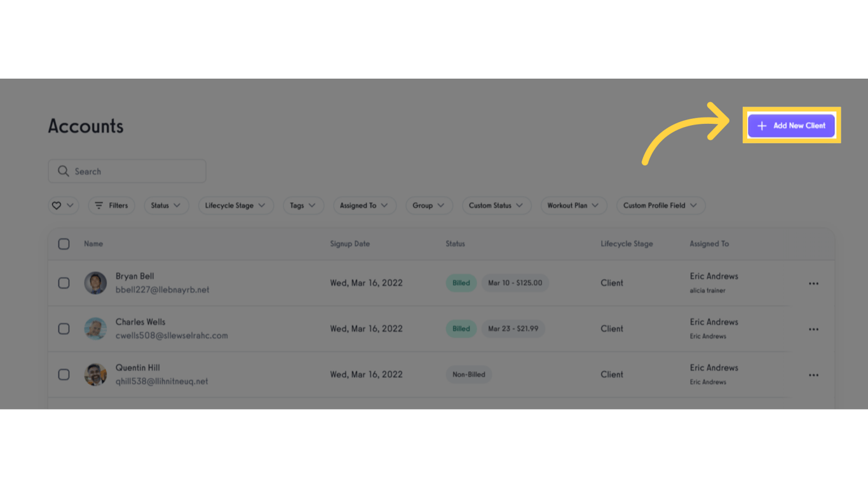Open the favorites heart filter

[63, 205]
